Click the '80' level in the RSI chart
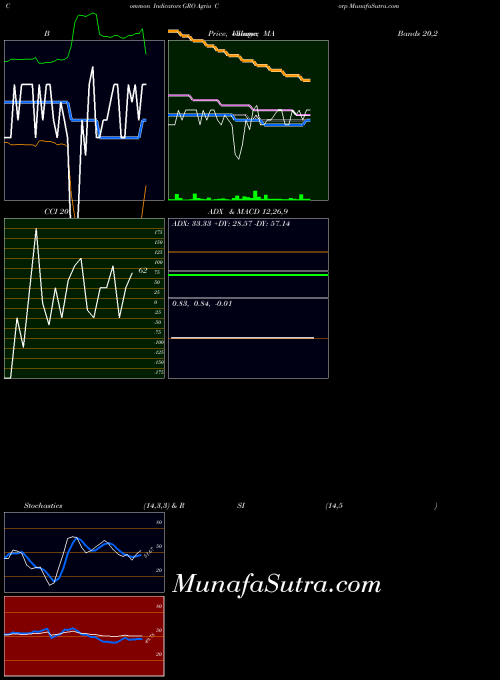The image size is (500, 680). (x=159, y=606)
